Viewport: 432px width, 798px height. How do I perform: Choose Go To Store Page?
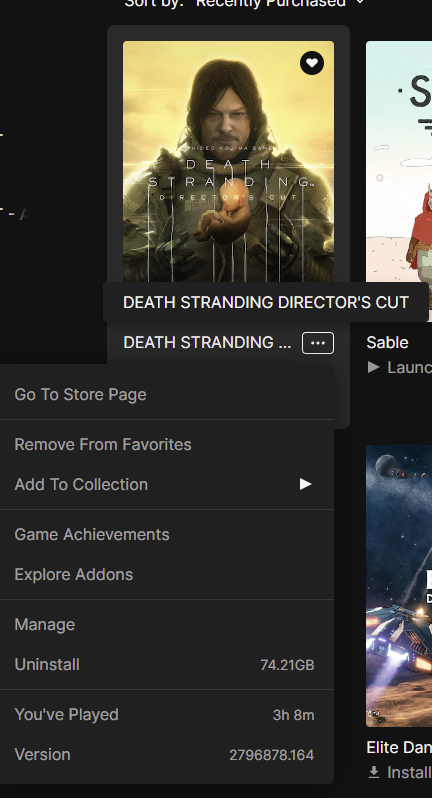point(167,394)
